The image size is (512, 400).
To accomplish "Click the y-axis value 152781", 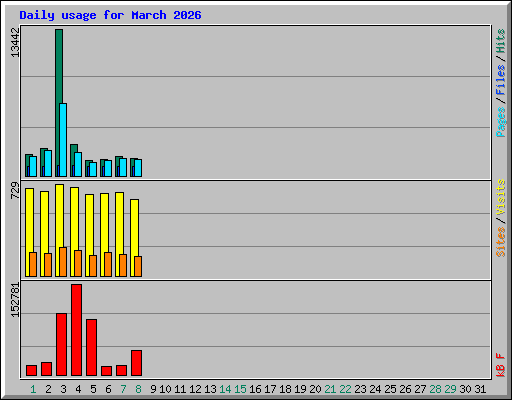I will click(x=15, y=300).
